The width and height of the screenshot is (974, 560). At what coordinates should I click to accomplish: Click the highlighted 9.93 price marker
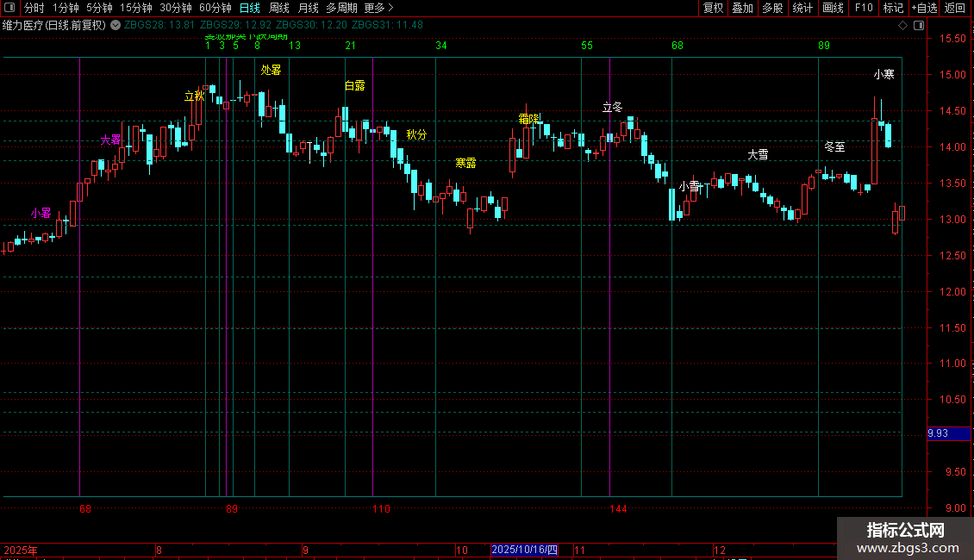point(948,433)
